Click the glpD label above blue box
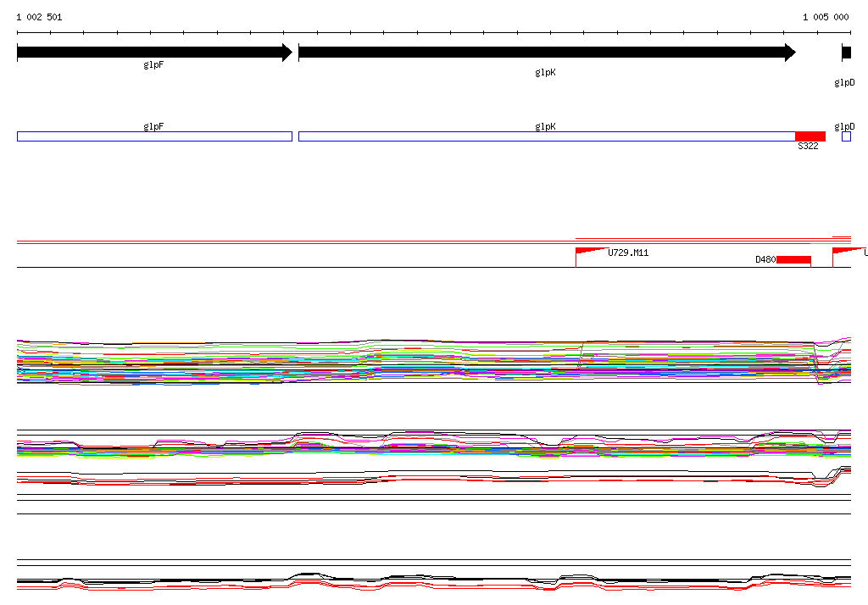868x605 pixels. tap(845, 127)
